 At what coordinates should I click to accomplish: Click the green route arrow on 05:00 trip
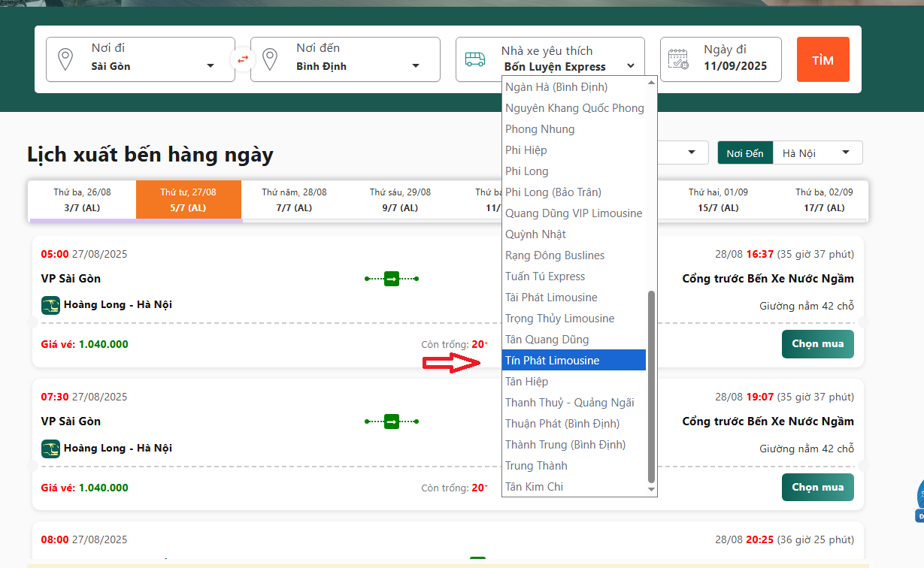392,279
